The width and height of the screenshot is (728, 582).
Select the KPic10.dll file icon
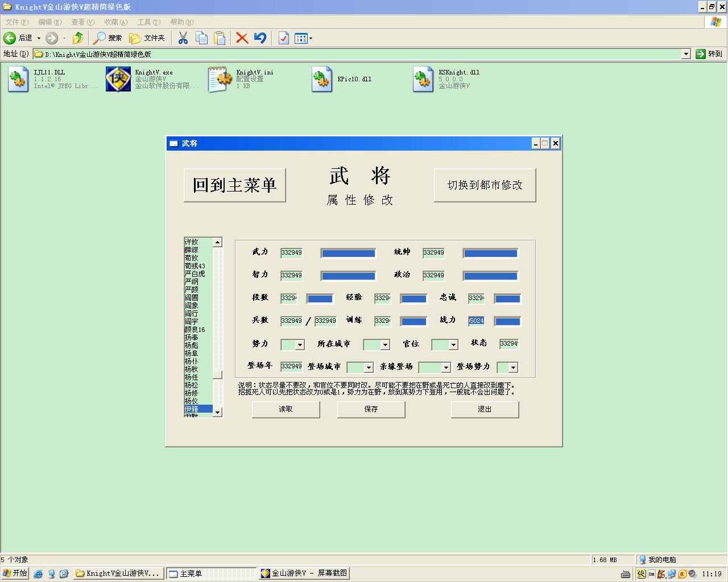click(x=322, y=79)
